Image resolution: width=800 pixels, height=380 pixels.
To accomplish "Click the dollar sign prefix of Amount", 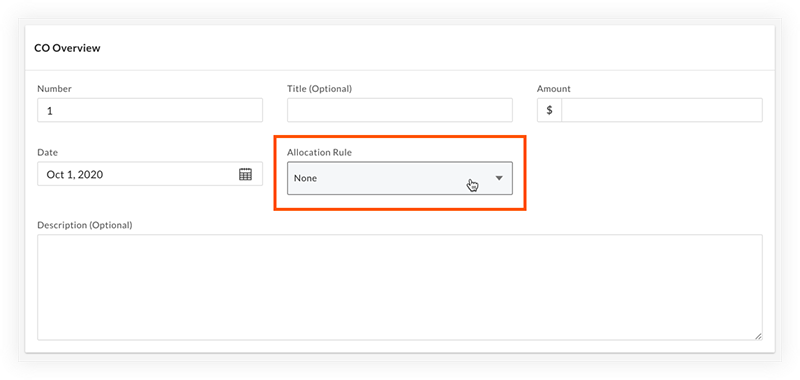I will click(x=549, y=110).
